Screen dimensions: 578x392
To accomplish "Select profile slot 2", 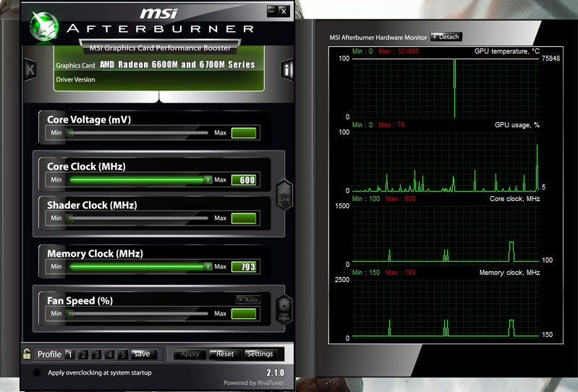I will tap(83, 354).
